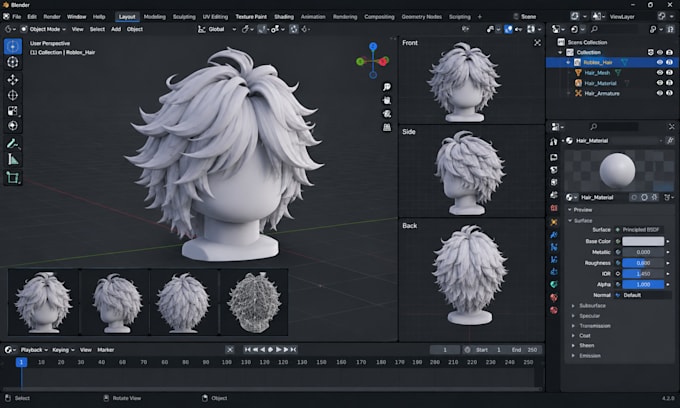680x408 pixels.
Task: Open the File menu
Action: click(x=16, y=16)
